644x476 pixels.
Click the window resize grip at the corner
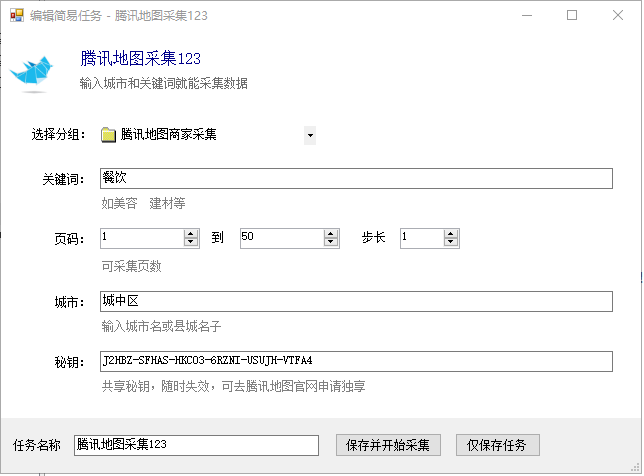pos(636,468)
